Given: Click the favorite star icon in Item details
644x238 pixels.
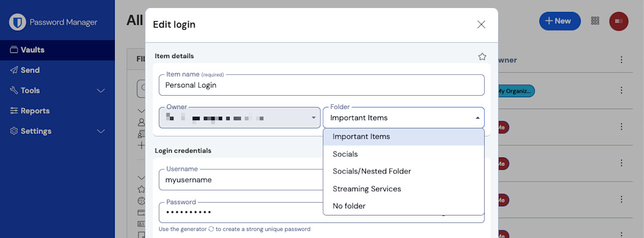Looking at the screenshot, I should [482, 56].
